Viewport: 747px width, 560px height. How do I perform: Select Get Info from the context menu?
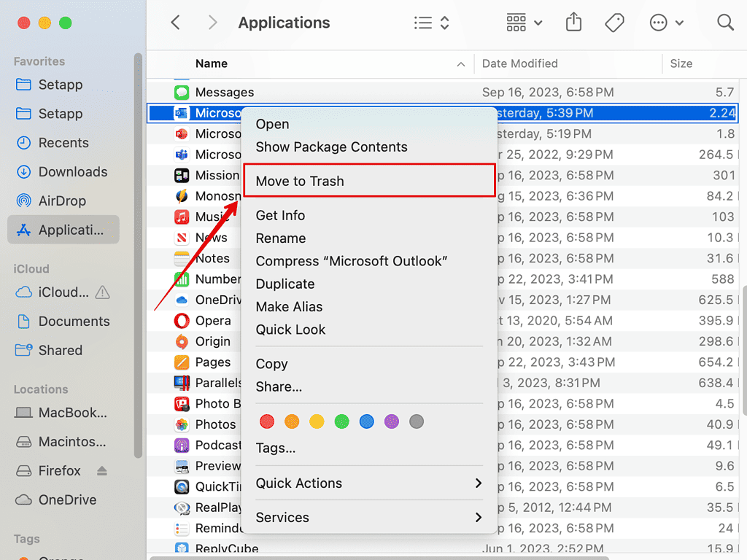280,215
